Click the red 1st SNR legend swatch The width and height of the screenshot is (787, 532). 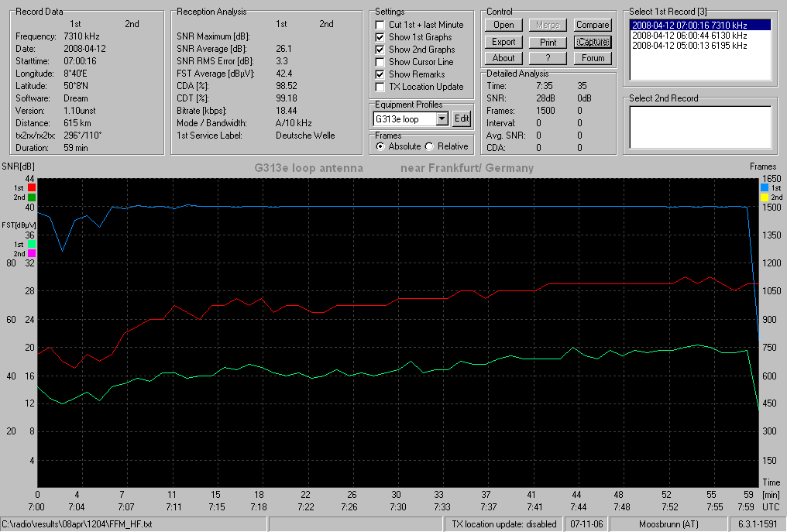point(32,187)
